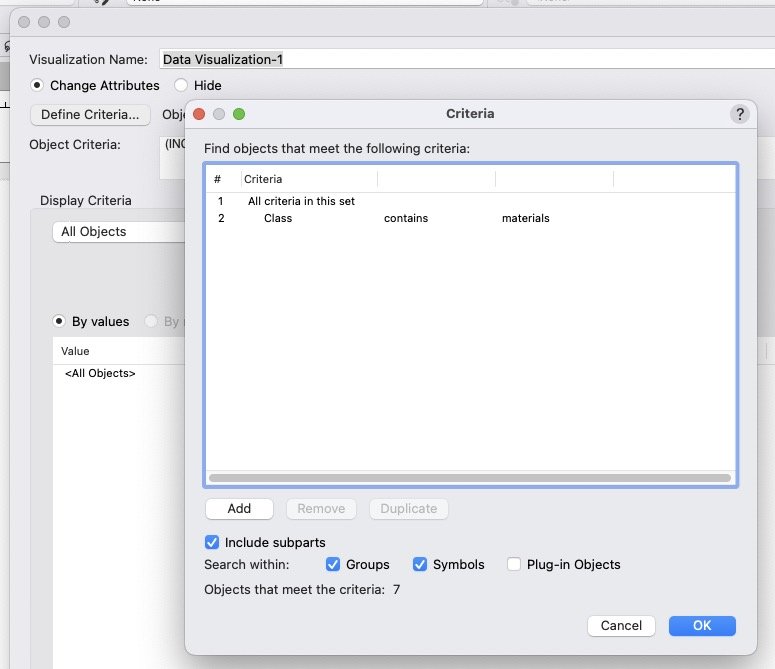Click the Define Criteria button
This screenshot has height=669, width=775.
pos(89,115)
